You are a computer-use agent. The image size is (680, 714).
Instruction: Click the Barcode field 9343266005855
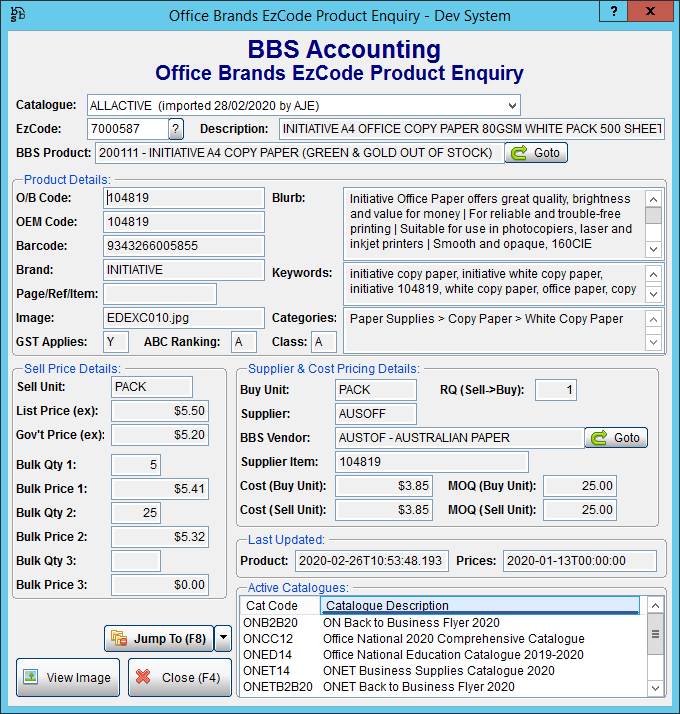[x=184, y=246]
